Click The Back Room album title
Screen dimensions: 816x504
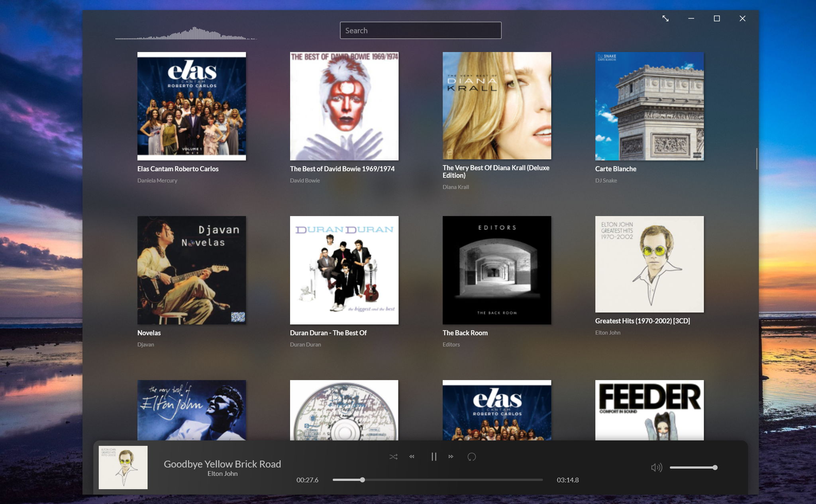tap(465, 333)
